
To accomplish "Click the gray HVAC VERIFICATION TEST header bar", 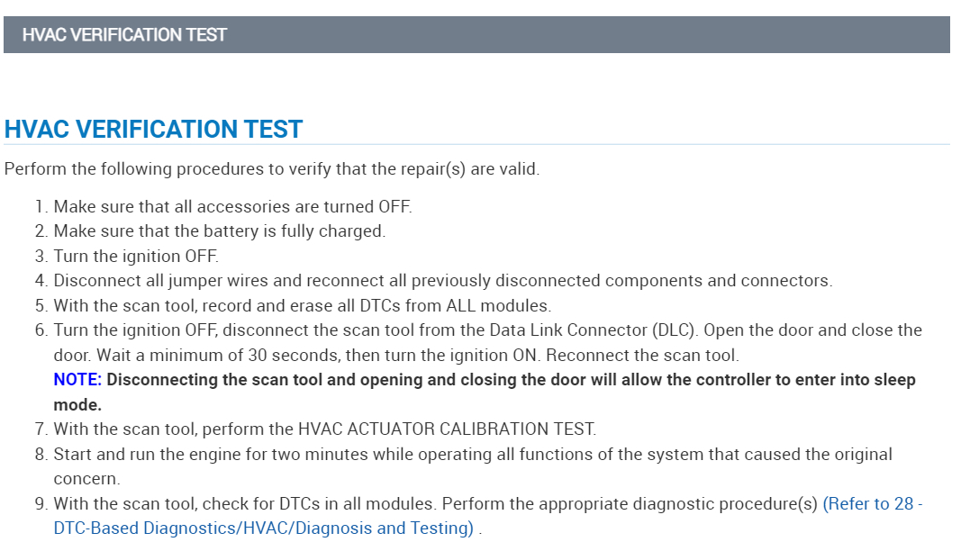I will 476,35.
